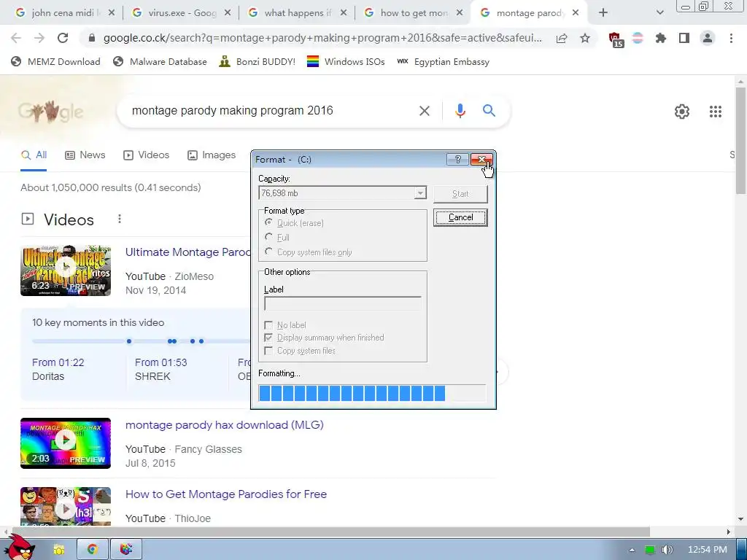Play the Ultimate Montage Parody thumbnail
The width and height of the screenshot is (747, 560).
66,271
